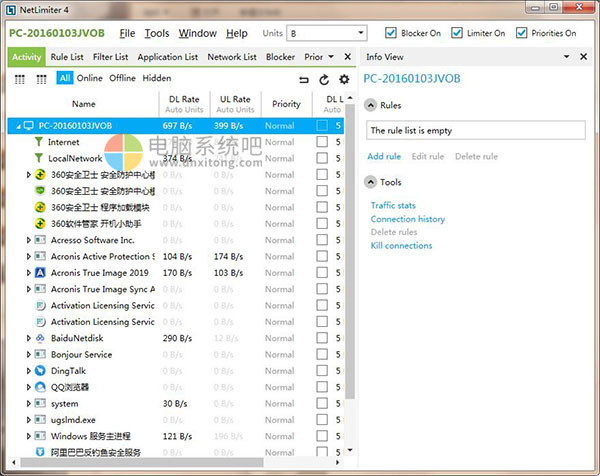Click Kill connections link
The image size is (600, 476).
pos(401,245)
